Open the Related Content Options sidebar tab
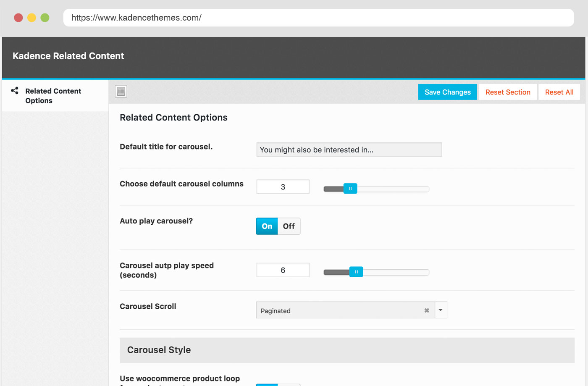Image resolution: width=588 pixels, height=386 pixels. click(55, 96)
